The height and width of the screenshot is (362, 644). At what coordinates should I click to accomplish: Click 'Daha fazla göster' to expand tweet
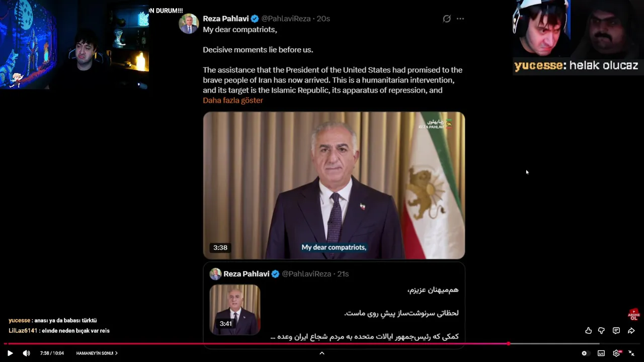pyautogui.click(x=233, y=101)
